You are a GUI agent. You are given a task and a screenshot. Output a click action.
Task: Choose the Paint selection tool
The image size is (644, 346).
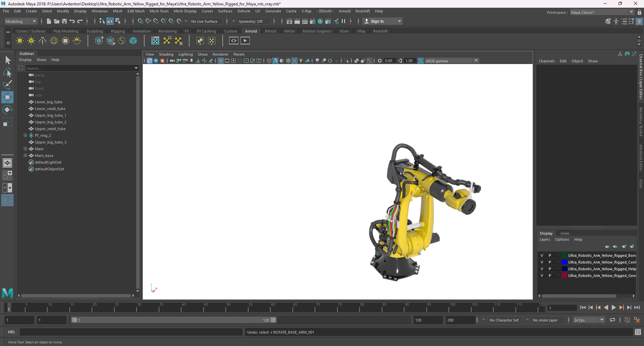(x=7, y=84)
